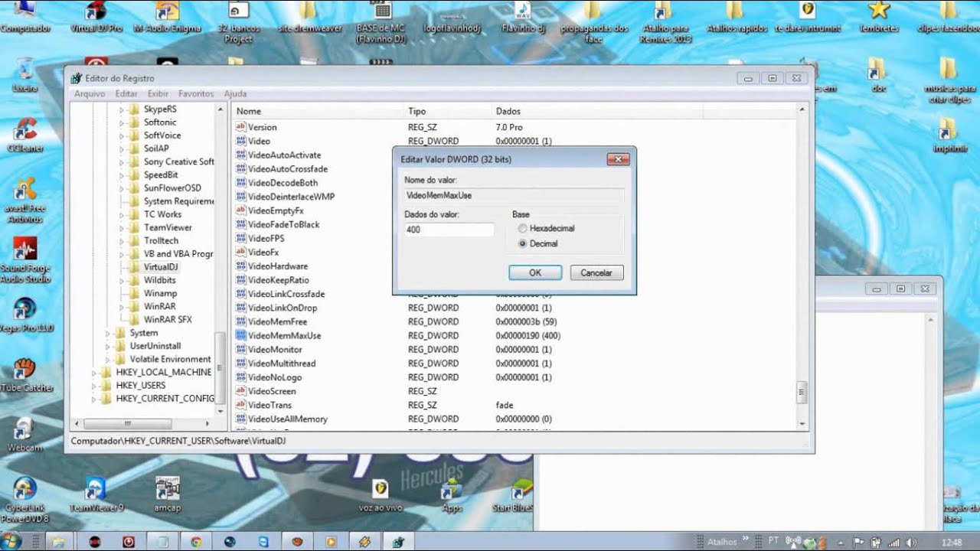Click Cancelar in the DWORD dialog
Screen dimensions: 980x551
(x=596, y=272)
